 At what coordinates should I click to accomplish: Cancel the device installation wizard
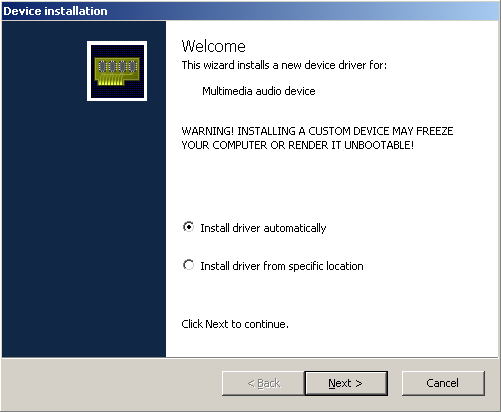(x=443, y=383)
